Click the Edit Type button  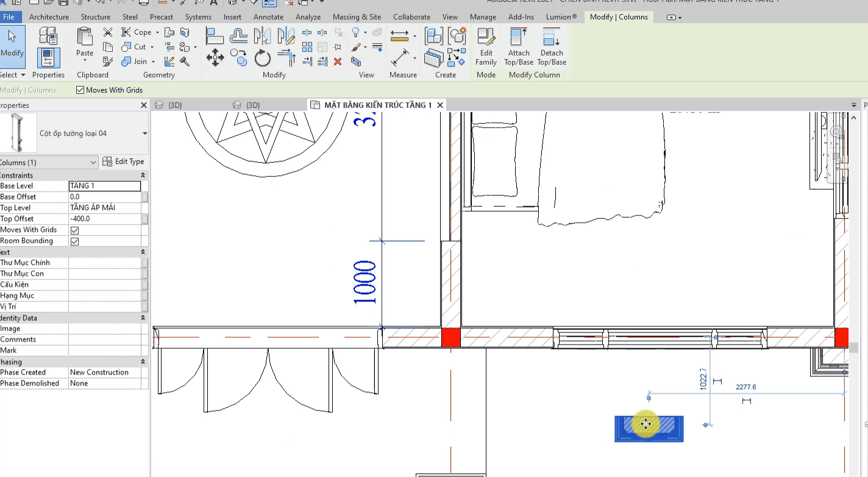(124, 162)
